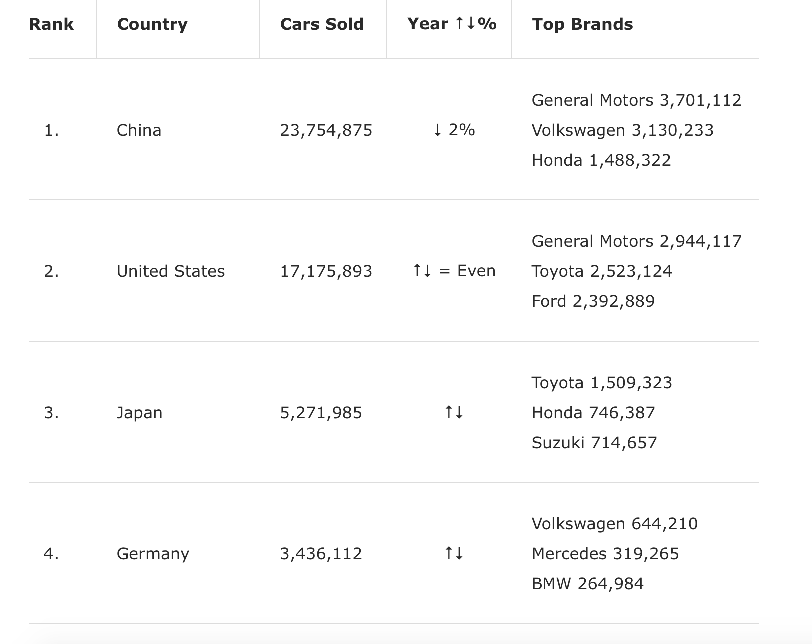This screenshot has height=644, width=812.
Task: Click the up-down arrows in Germany row
Action: click(x=454, y=553)
